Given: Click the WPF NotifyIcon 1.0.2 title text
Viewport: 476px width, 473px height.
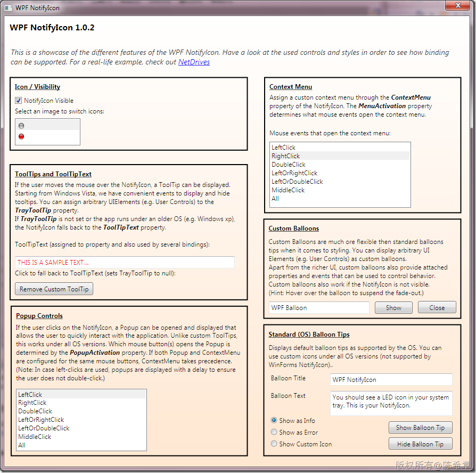Looking at the screenshot, I should click(x=52, y=28).
